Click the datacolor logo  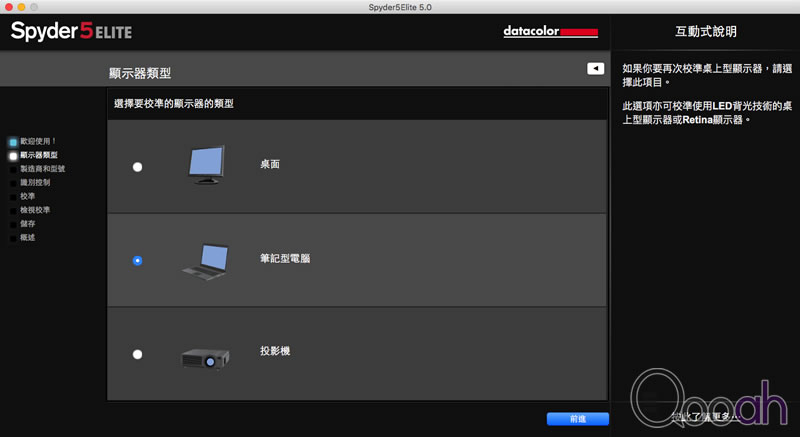point(551,31)
